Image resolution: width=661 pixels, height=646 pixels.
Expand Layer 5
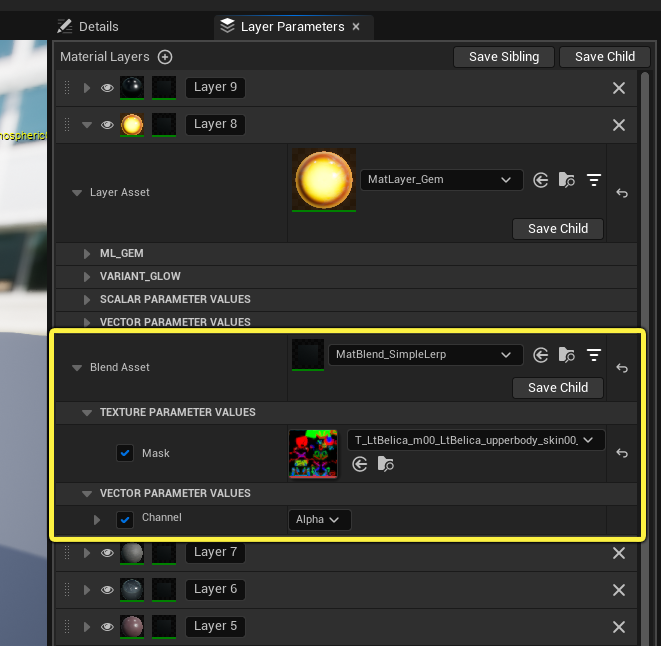click(x=87, y=627)
